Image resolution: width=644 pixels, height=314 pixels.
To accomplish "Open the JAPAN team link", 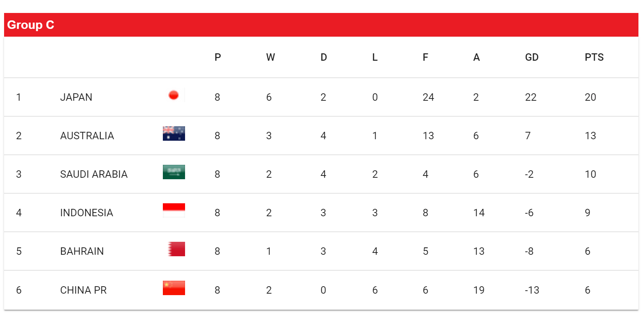I will [x=76, y=97].
